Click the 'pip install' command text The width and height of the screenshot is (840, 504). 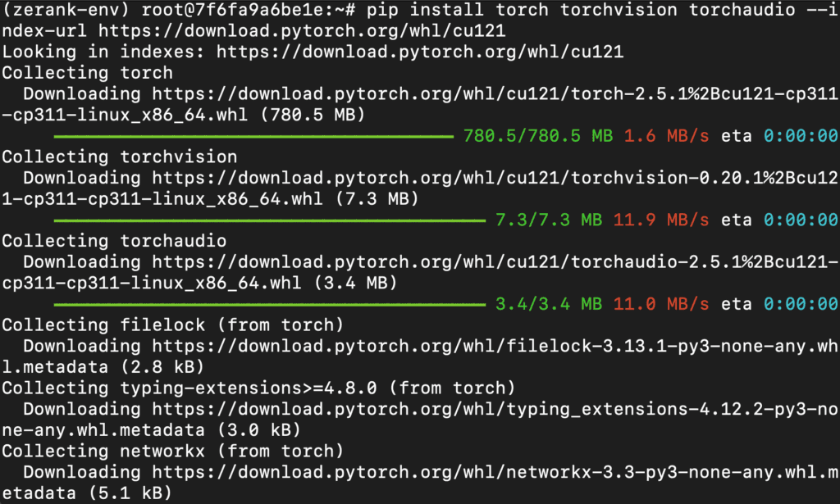(425, 10)
